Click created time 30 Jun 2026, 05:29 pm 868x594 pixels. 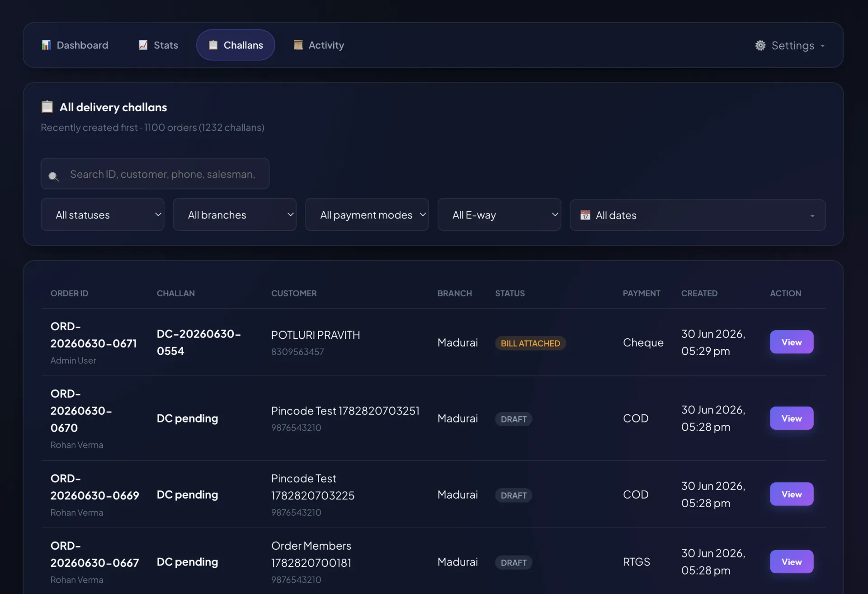point(713,342)
